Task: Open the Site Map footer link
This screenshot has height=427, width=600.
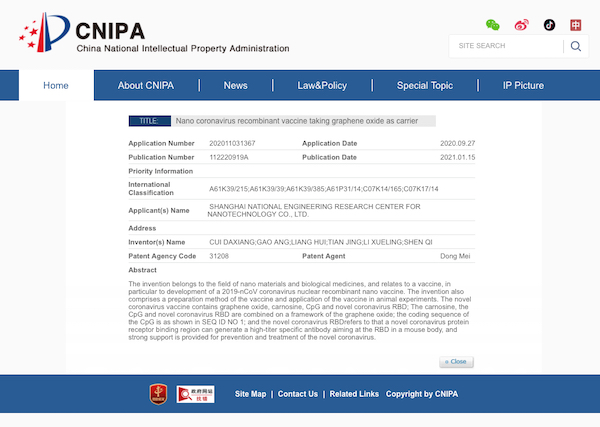Action: click(250, 394)
